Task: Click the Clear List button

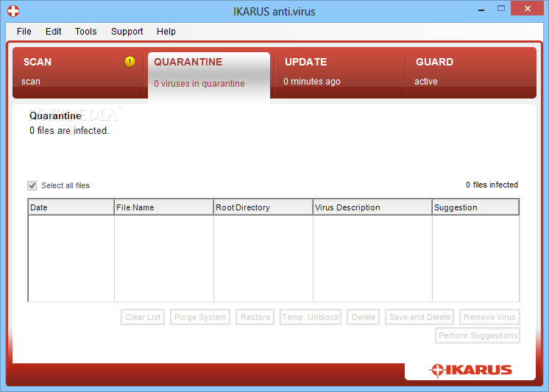Action: click(x=143, y=317)
